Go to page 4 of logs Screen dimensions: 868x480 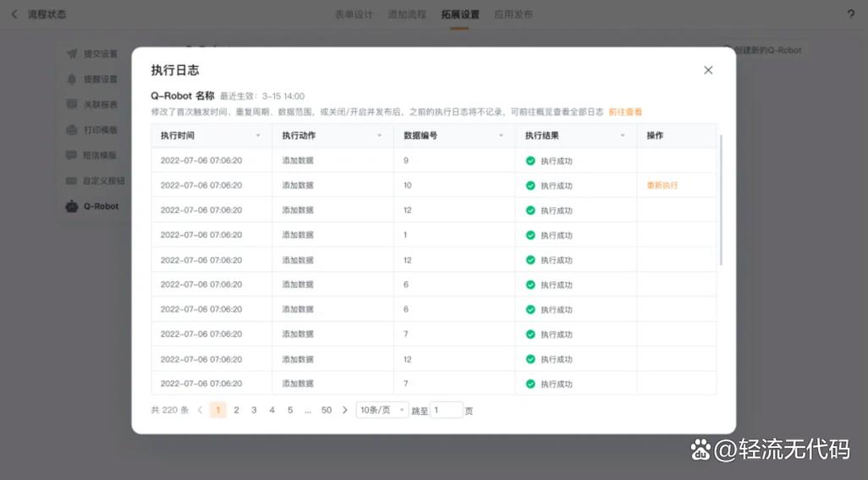click(x=272, y=410)
